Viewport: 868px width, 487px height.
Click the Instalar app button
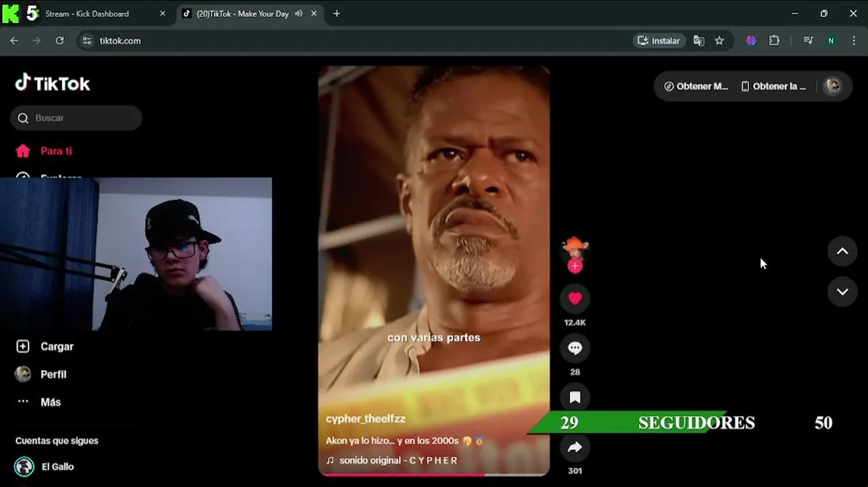click(659, 41)
